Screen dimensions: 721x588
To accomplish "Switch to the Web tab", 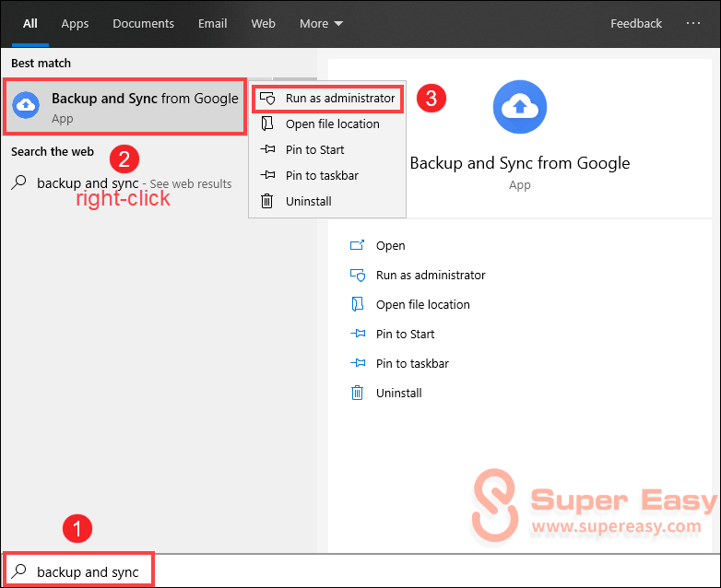I will 263,23.
